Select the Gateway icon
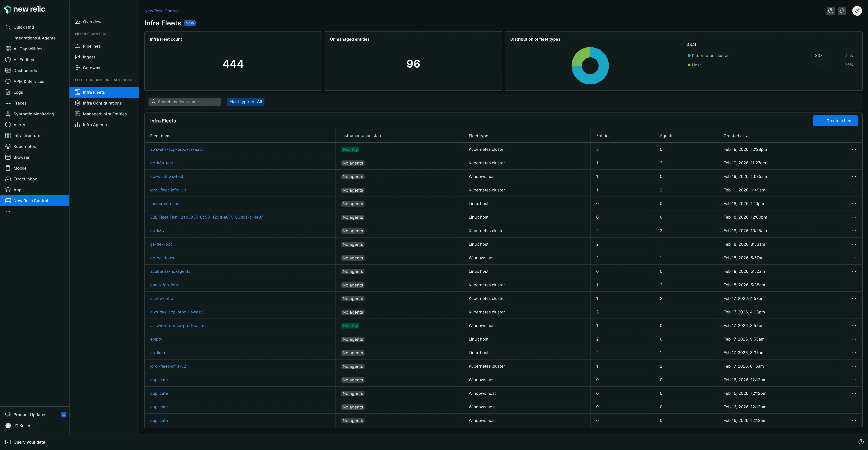The image size is (868, 450). tap(77, 68)
